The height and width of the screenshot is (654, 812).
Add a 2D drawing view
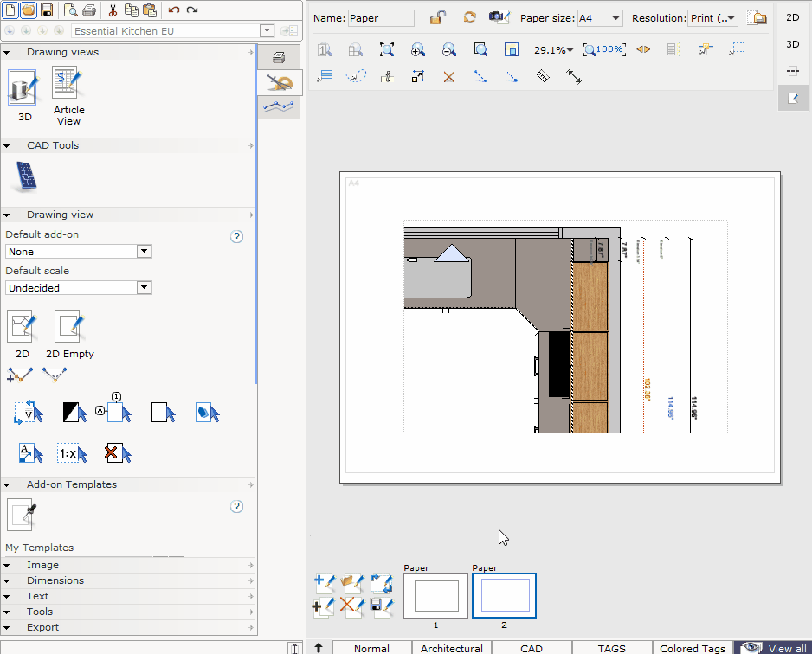[x=23, y=335]
